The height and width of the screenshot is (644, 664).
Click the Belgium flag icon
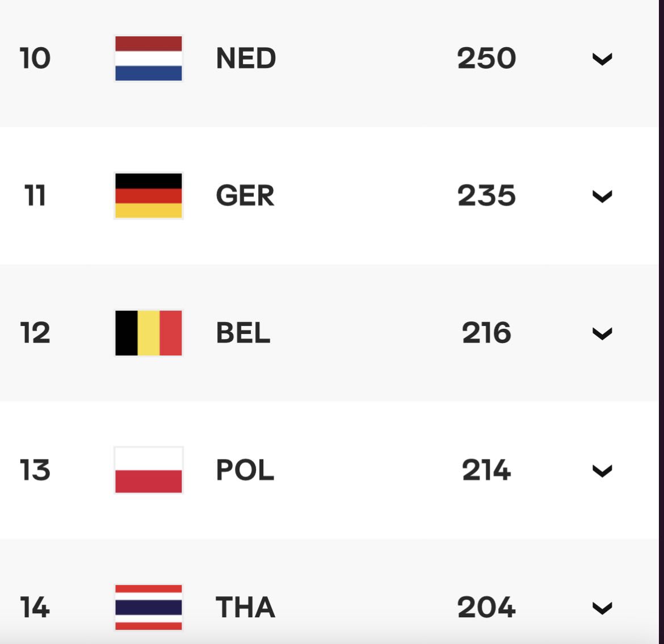pyautogui.click(x=149, y=333)
